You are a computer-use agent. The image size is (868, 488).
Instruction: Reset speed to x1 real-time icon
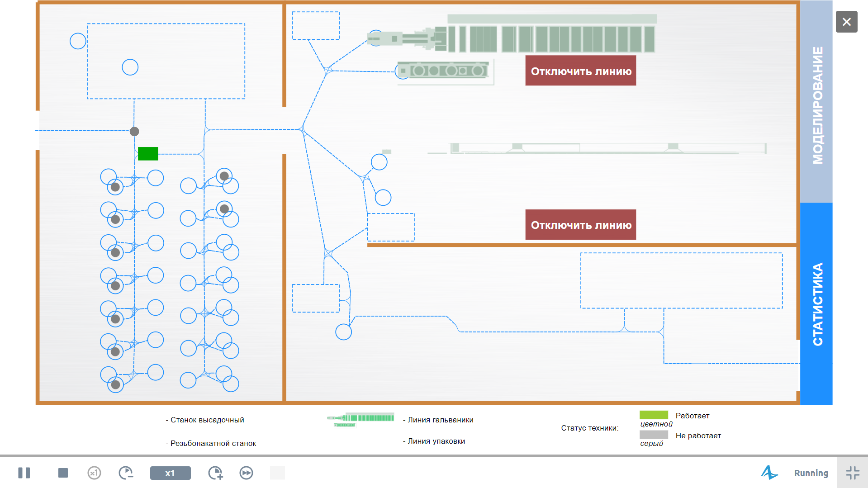94,473
